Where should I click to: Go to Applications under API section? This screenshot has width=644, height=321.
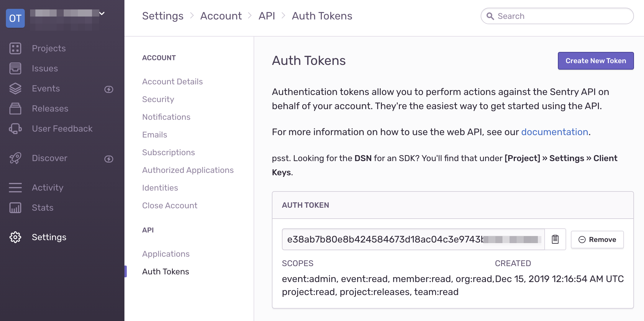pyautogui.click(x=166, y=254)
